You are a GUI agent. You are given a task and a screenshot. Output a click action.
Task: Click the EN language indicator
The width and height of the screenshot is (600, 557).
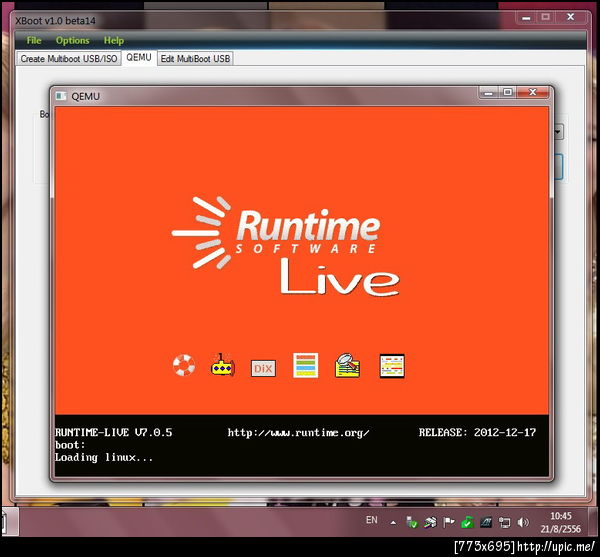click(x=371, y=521)
